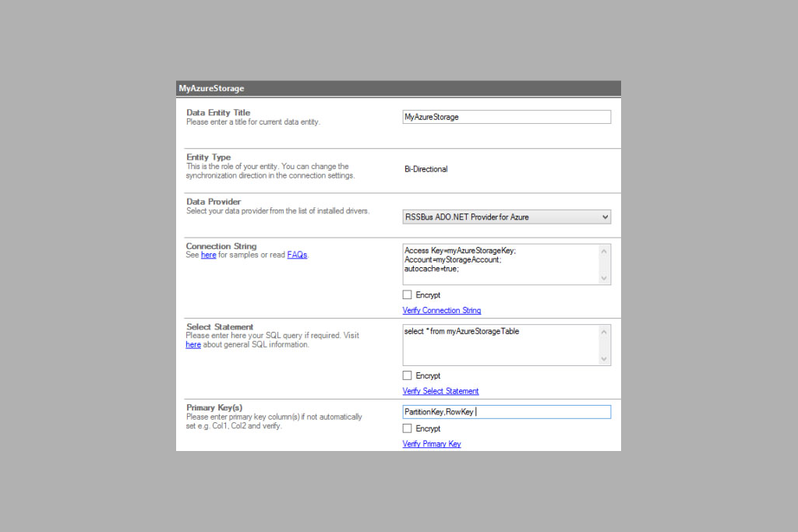Viewport: 798px width, 532px height.
Task: Enable Encrypt checkbox for Connection String
Action: [408, 295]
